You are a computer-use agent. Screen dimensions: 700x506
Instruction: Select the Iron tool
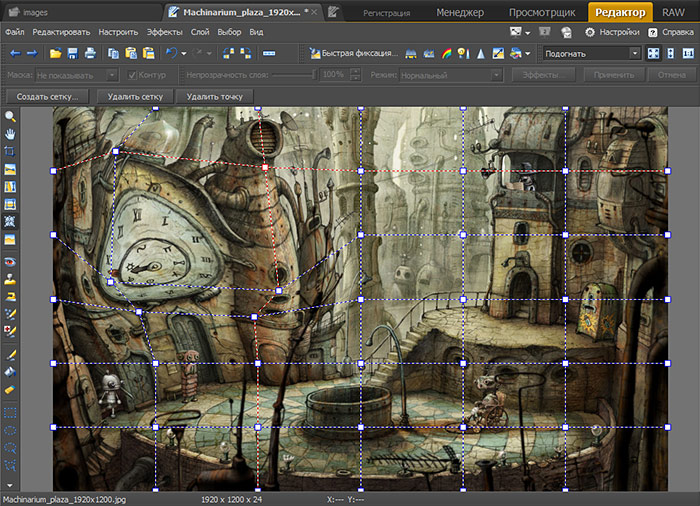point(10,297)
